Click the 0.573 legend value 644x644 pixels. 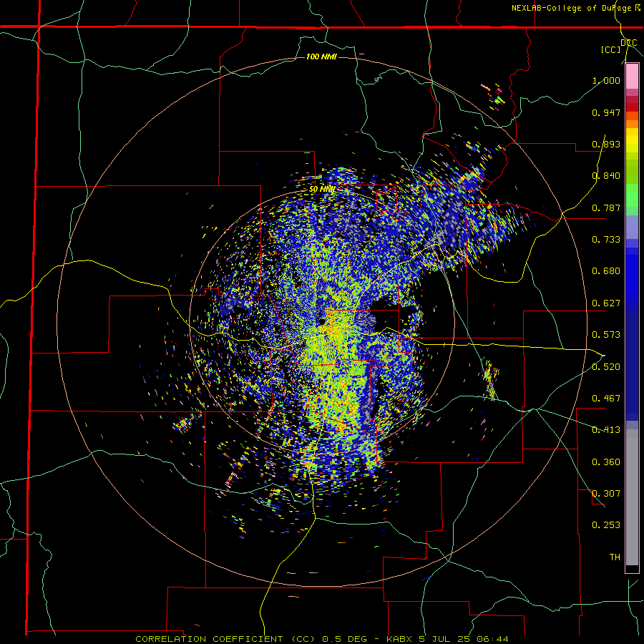(606, 335)
